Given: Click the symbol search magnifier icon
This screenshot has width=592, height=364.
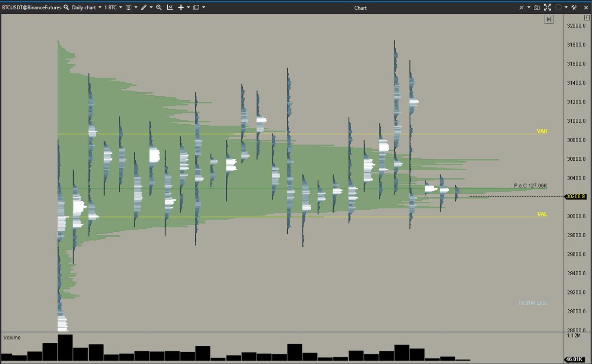Looking at the screenshot, I should click(x=66, y=7).
